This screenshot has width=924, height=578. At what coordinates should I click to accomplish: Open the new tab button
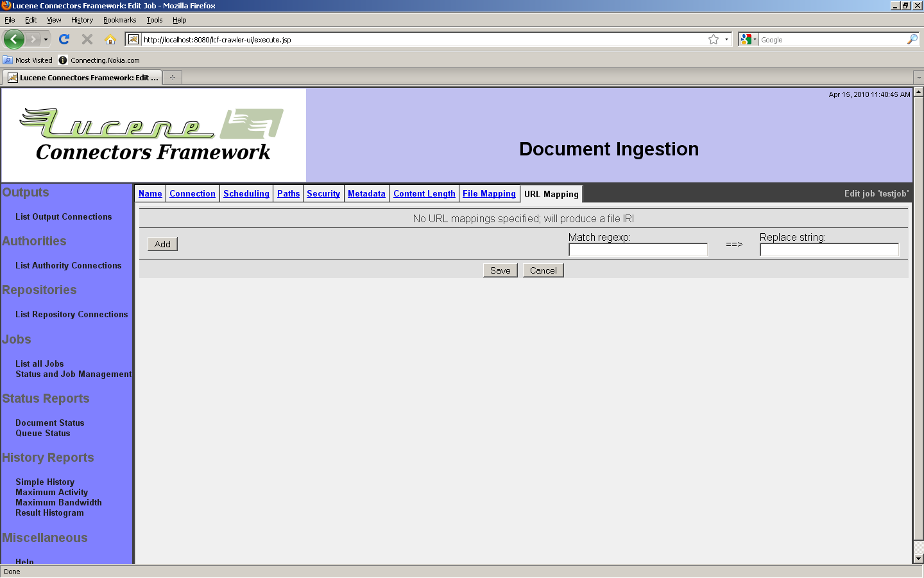click(172, 78)
